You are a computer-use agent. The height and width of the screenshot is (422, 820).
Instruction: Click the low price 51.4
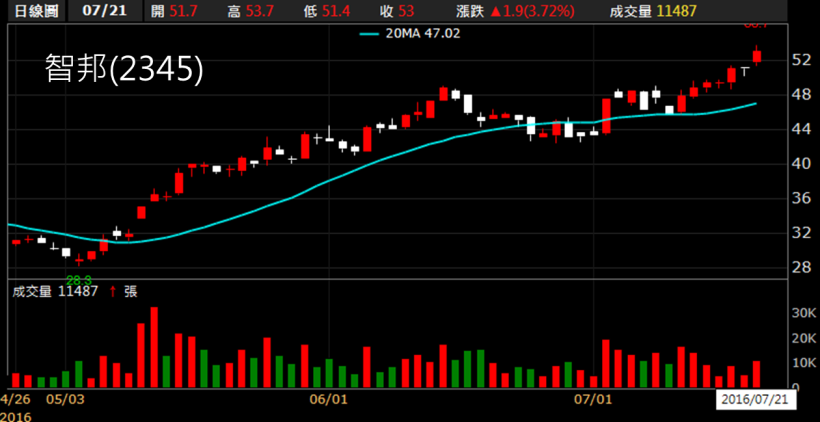(x=335, y=11)
